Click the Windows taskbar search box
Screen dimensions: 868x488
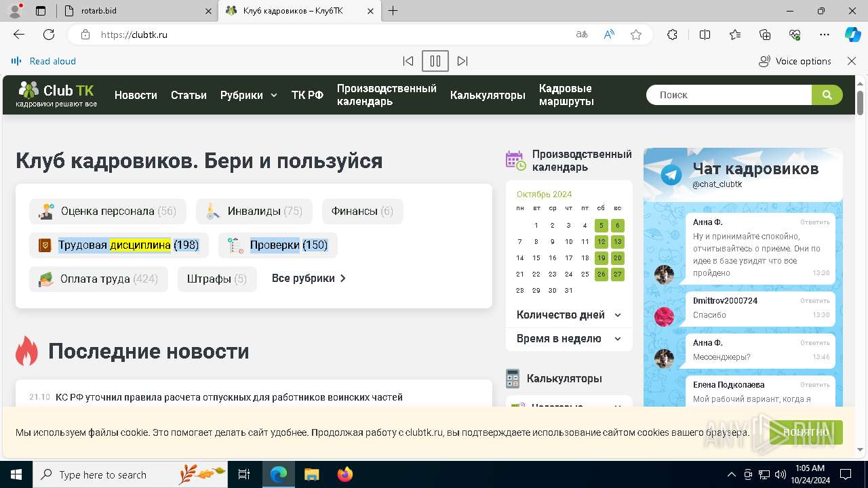(x=130, y=474)
